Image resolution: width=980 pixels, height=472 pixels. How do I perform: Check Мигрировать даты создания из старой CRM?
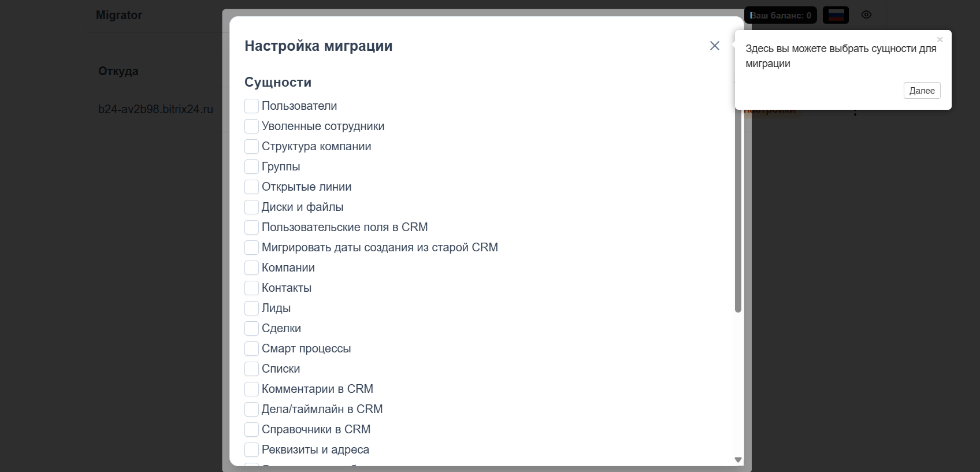pos(251,247)
